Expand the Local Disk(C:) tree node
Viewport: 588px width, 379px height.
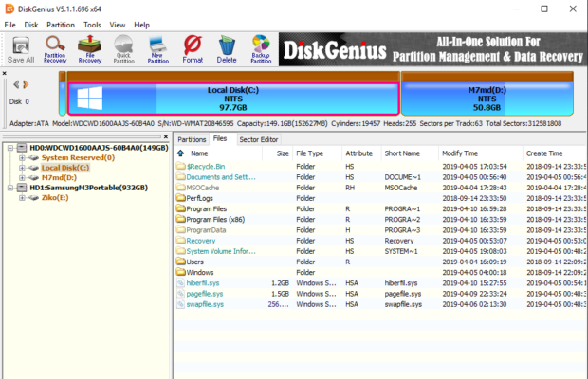coord(22,168)
